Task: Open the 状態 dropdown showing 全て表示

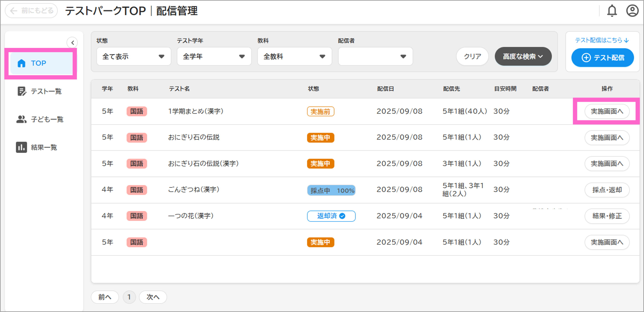Action: point(134,56)
